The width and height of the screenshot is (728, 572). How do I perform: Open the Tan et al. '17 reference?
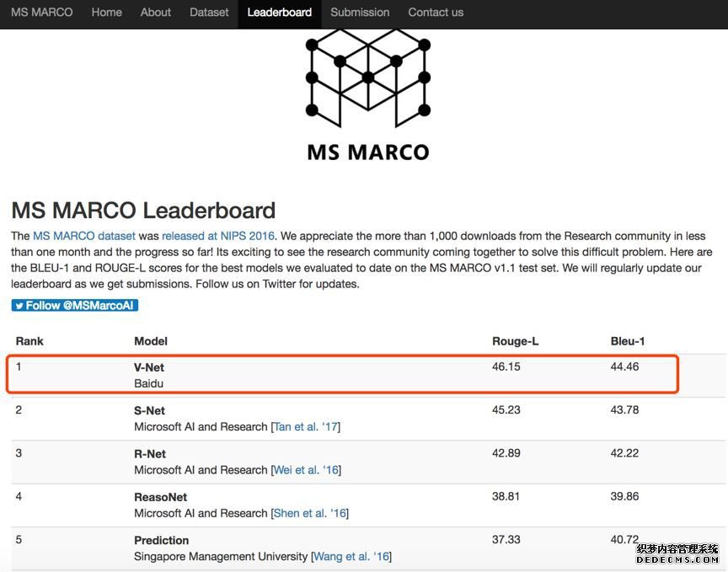coord(306,426)
